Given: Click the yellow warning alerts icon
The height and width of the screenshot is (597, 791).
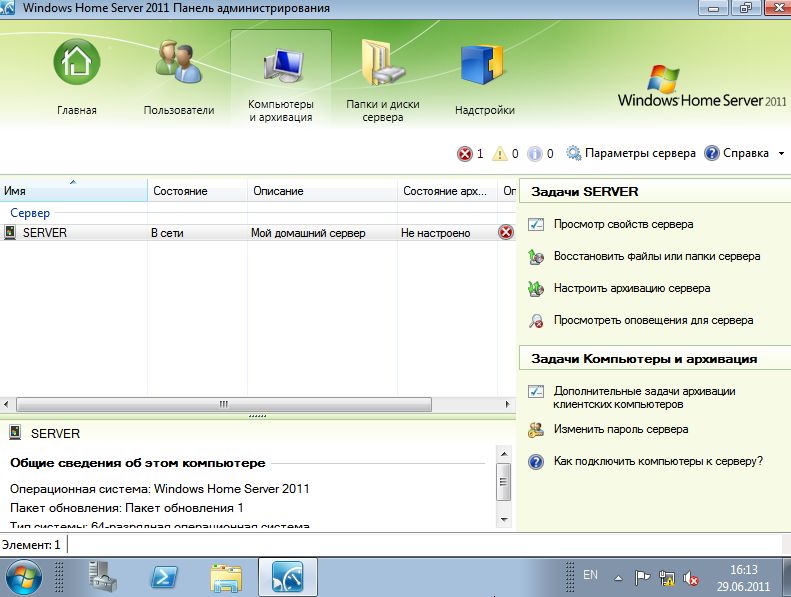Looking at the screenshot, I should [x=499, y=153].
